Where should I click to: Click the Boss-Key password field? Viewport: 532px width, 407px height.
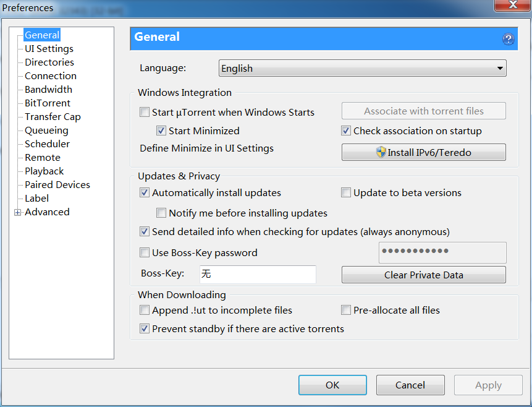(x=442, y=252)
